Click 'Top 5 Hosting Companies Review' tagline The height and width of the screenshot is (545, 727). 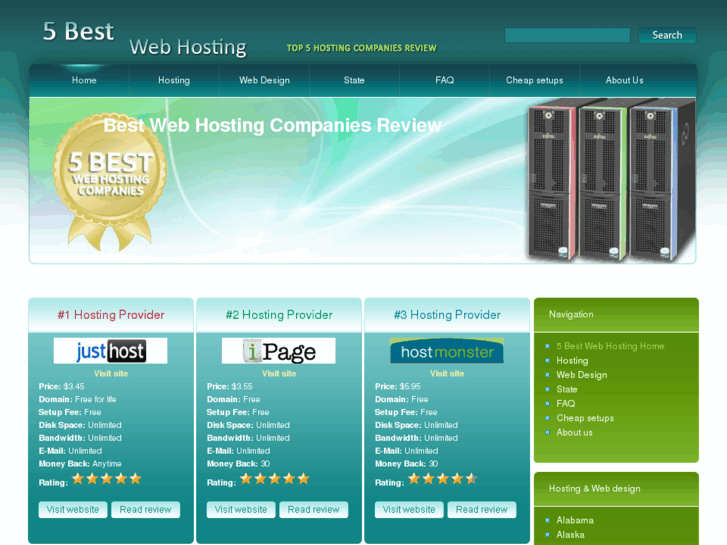coord(362,48)
